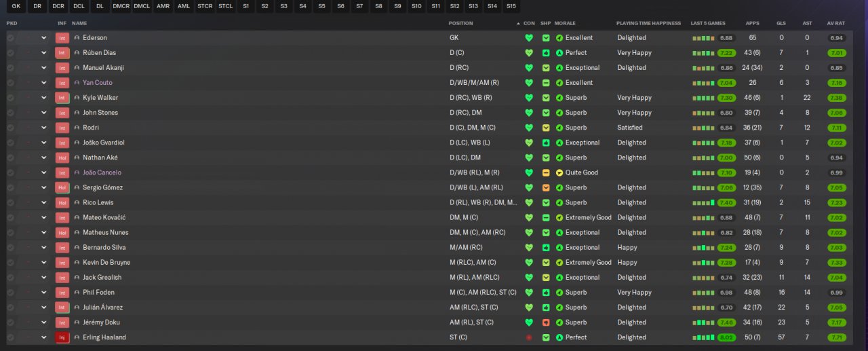Click Joško Gvardiol's match sharpness icon
The image size is (868, 351).
pos(546,143)
